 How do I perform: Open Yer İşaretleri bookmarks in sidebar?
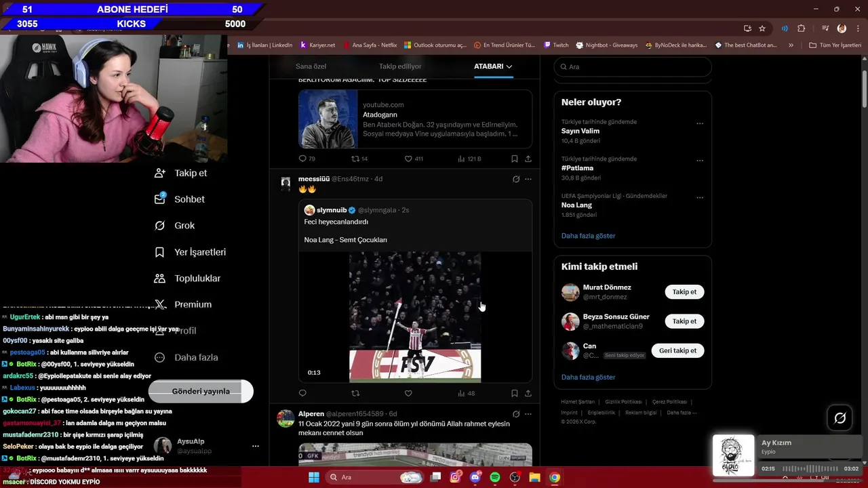click(191, 252)
